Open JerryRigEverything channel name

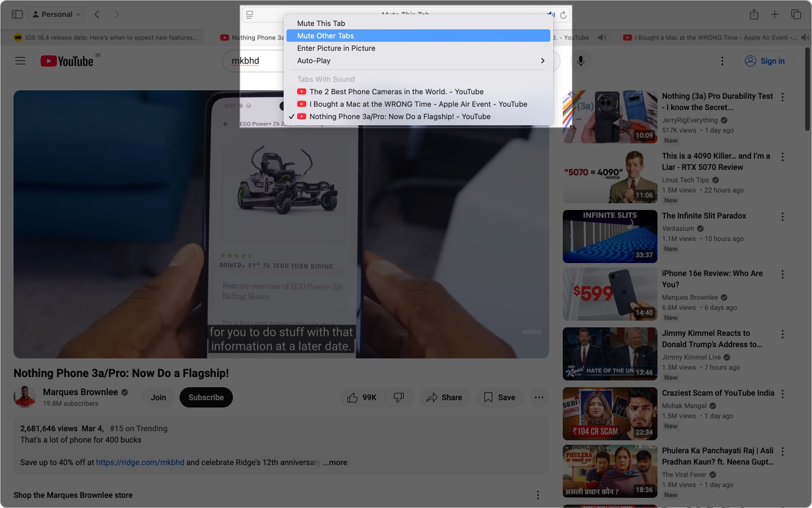pyautogui.click(x=690, y=120)
